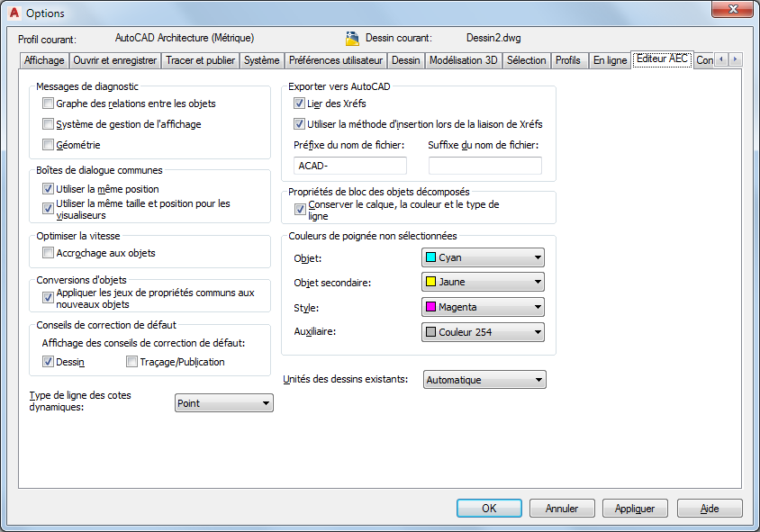Toggle same size and position for visualiseurs
The height and width of the screenshot is (532, 760).
(48, 209)
